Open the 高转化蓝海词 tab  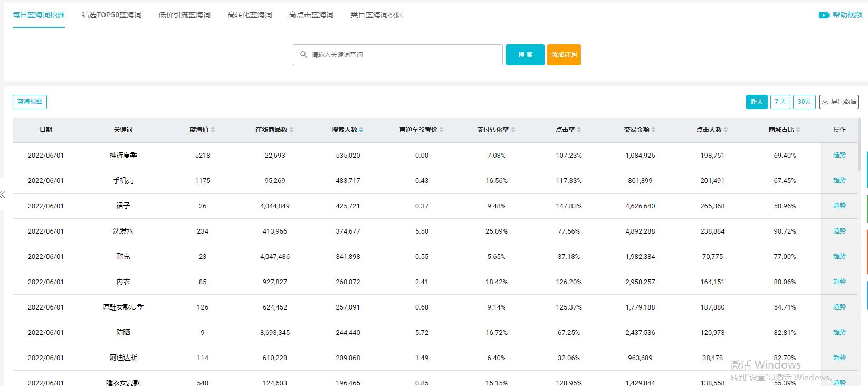[250, 15]
